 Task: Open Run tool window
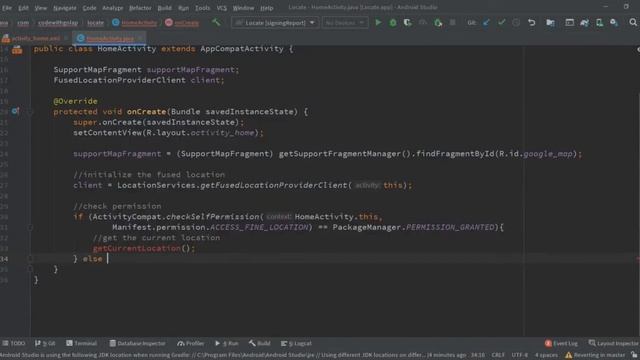tap(227, 343)
